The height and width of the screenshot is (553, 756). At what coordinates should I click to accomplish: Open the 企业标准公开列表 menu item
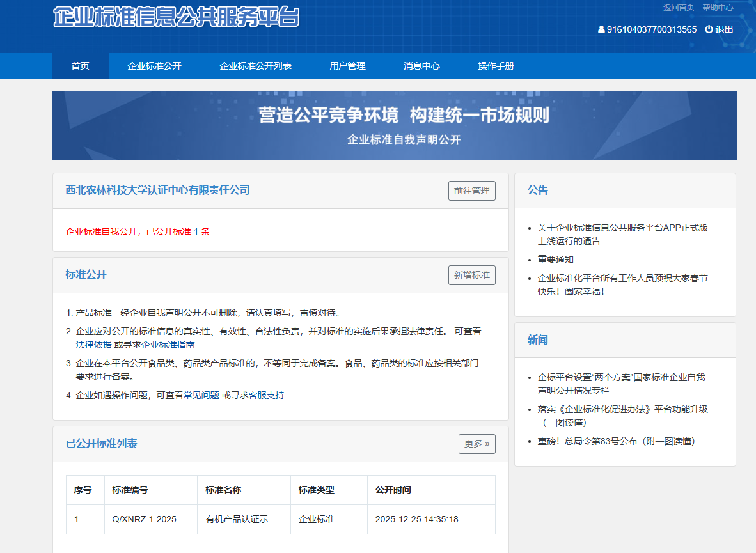(x=255, y=66)
